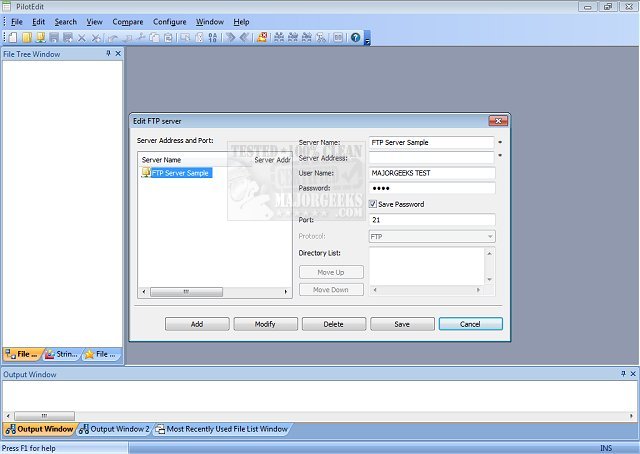Viewport: 640px width, 454px height.
Task: Expand the Protocol combo box
Action: [x=490, y=237]
